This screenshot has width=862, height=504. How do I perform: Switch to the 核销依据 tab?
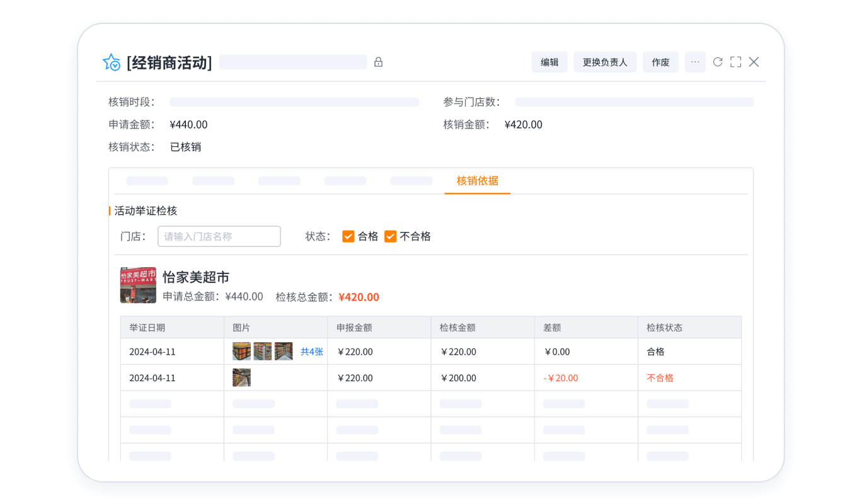477,180
